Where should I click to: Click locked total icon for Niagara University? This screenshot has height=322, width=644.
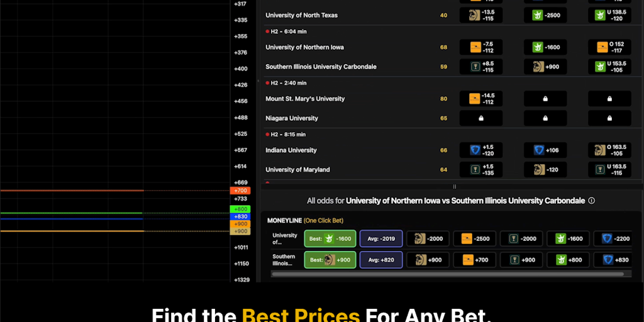(609, 118)
